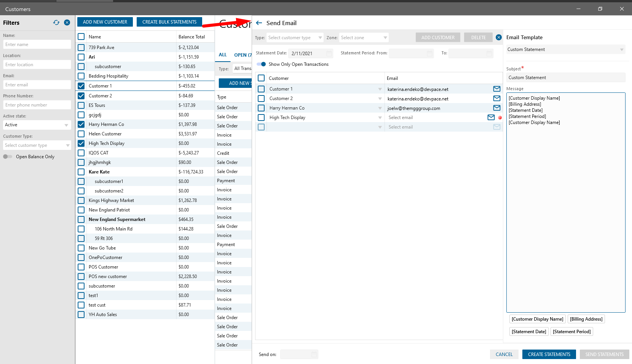Open the Statement Period To calendar
Image resolution: width=632 pixels, height=364 pixels.
[x=489, y=54]
